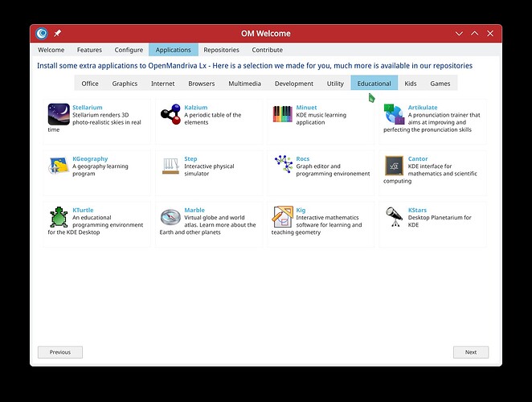The width and height of the screenshot is (532, 402).
Task: Click the Step Newton's cradle icon
Action: tap(170, 166)
